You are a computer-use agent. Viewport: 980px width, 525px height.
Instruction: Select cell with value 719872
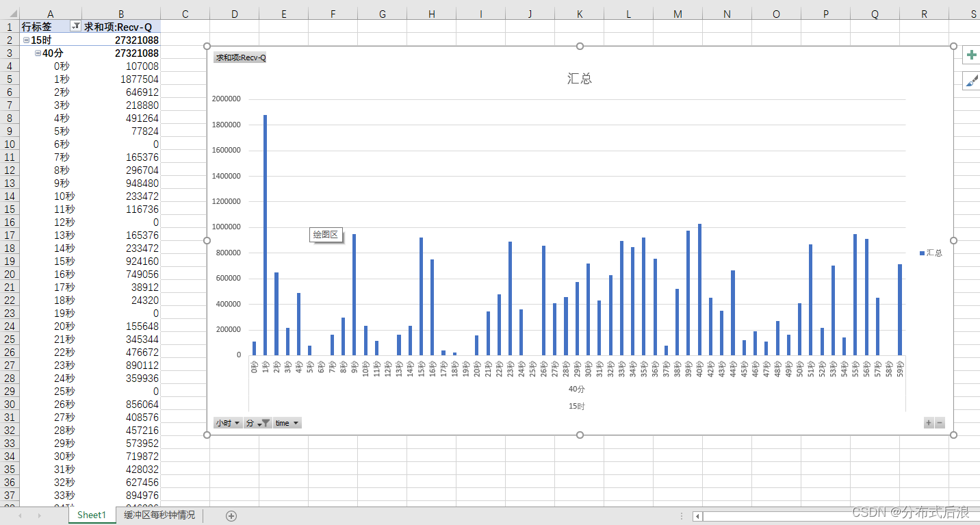coord(121,456)
